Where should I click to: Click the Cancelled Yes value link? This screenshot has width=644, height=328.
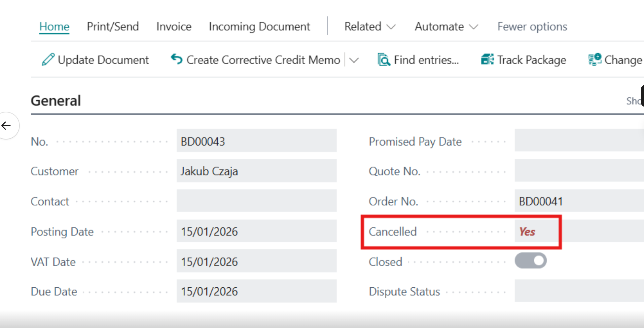click(x=527, y=232)
